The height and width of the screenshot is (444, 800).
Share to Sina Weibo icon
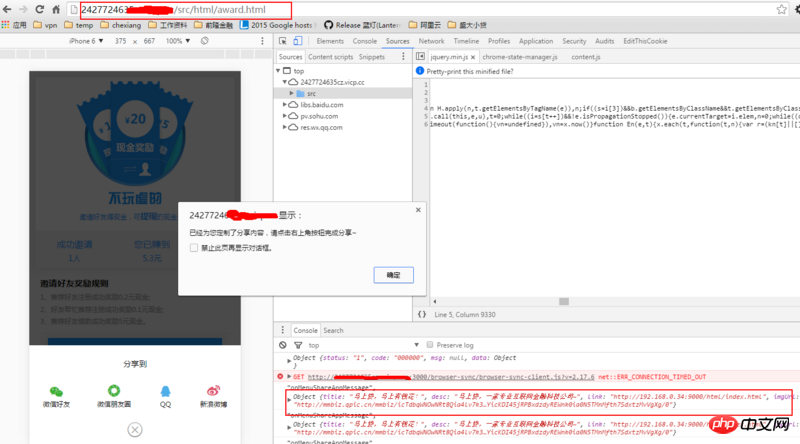coord(213,391)
